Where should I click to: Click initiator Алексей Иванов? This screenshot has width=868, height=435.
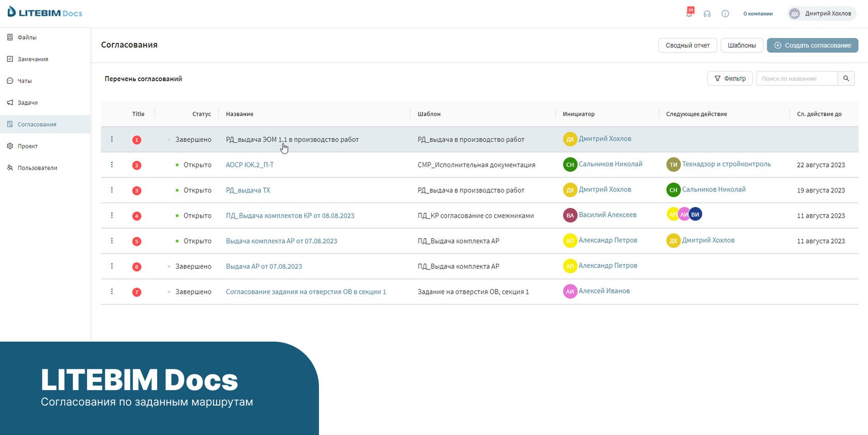pyautogui.click(x=604, y=291)
